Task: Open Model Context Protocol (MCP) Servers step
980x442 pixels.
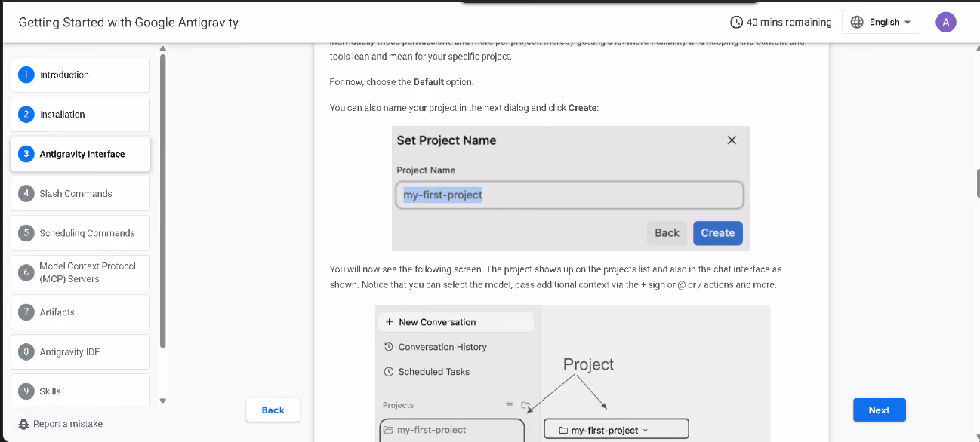Action: (x=80, y=272)
